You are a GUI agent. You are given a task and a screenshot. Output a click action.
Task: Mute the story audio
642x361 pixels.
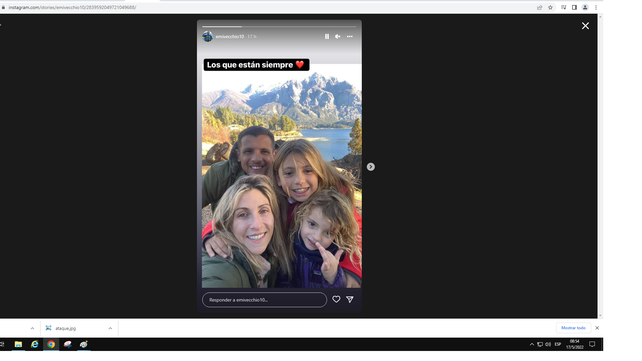point(337,36)
